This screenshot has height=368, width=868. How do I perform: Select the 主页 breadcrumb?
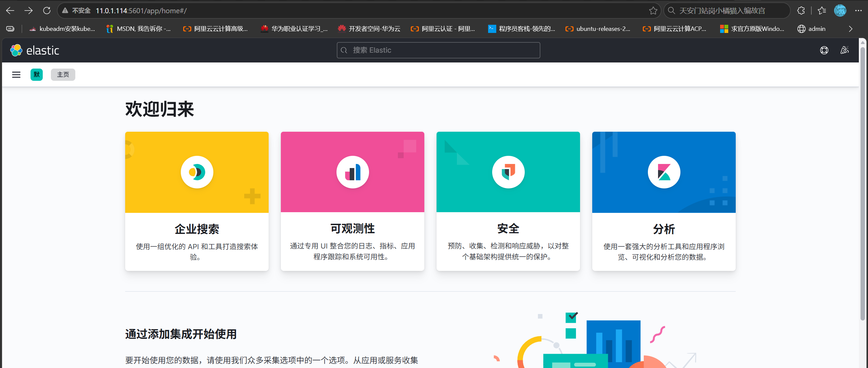[63, 75]
